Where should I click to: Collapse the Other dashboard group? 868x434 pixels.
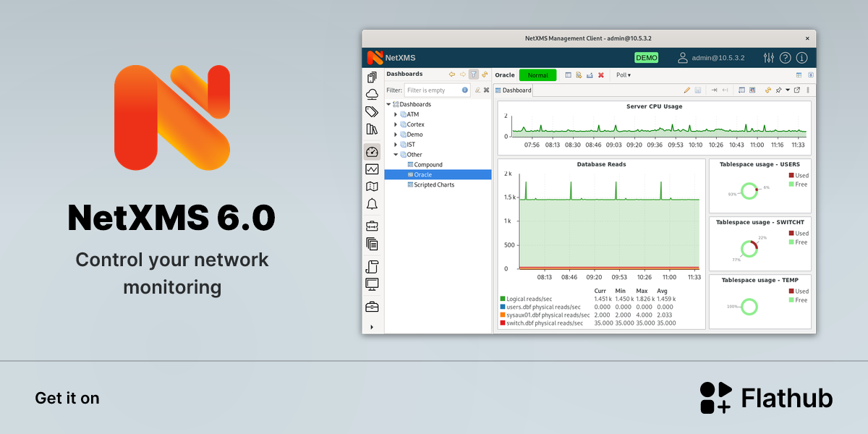[x=396, y=155]
